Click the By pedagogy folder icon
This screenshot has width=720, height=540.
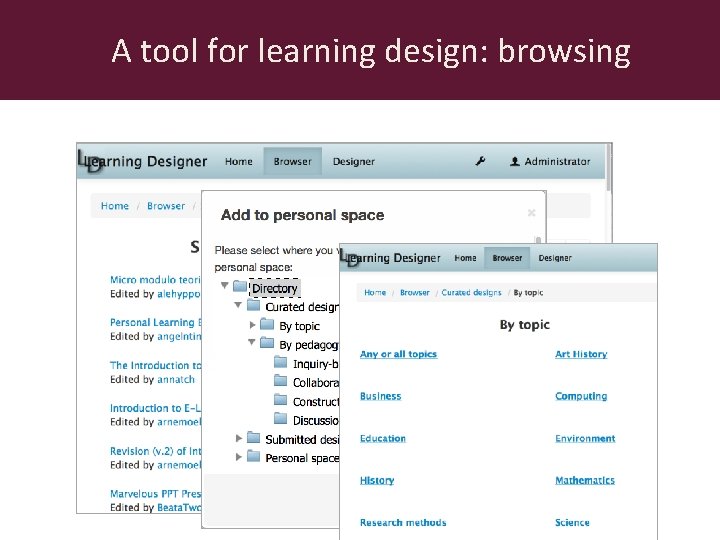(267, 343)
